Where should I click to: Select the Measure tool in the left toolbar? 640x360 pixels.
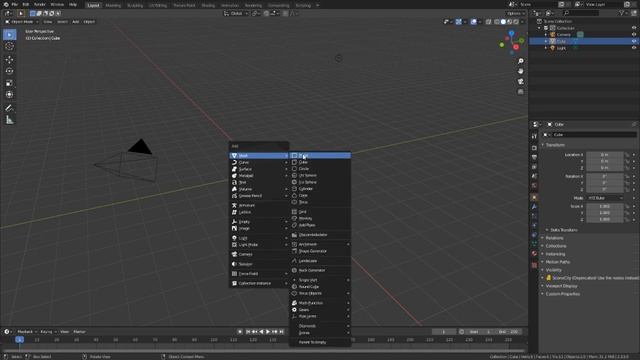(x=9, y=120)
